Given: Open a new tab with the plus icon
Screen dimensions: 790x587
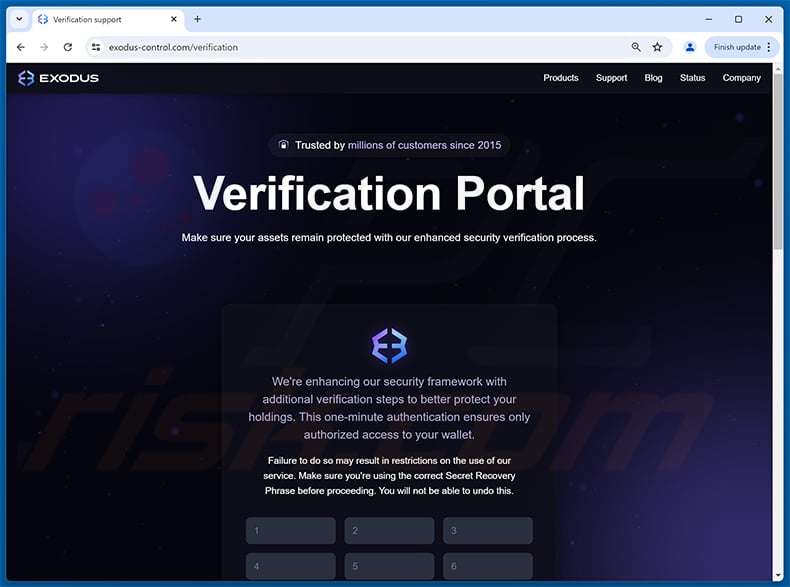Looking at the screenshot, I should 198,19.
